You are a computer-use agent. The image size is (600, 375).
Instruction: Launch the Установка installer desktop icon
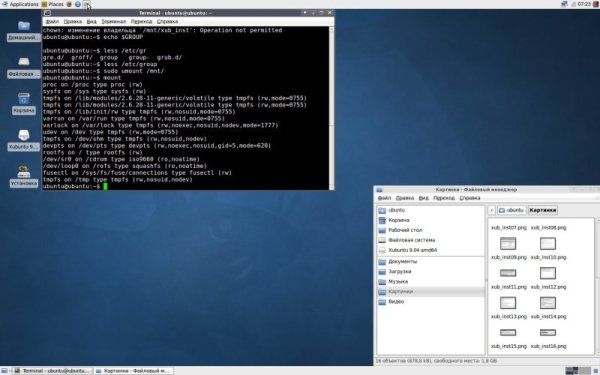(x=24, y=176)
